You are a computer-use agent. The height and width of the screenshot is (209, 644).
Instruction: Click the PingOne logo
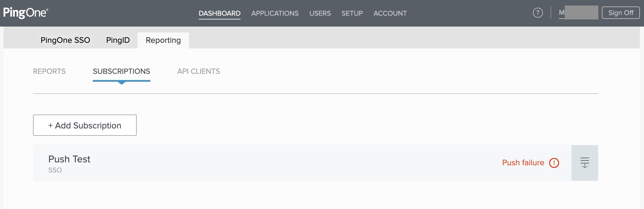coord(26,13)
